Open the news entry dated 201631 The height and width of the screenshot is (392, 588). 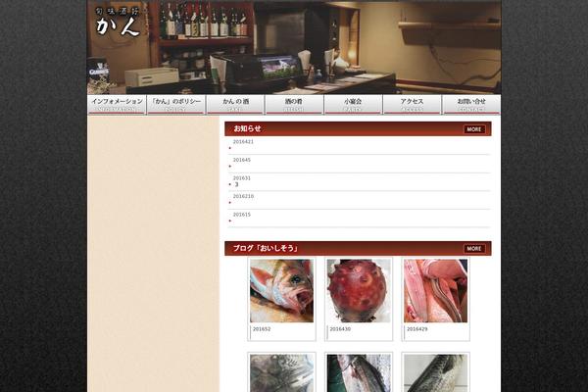click(359, 182)
